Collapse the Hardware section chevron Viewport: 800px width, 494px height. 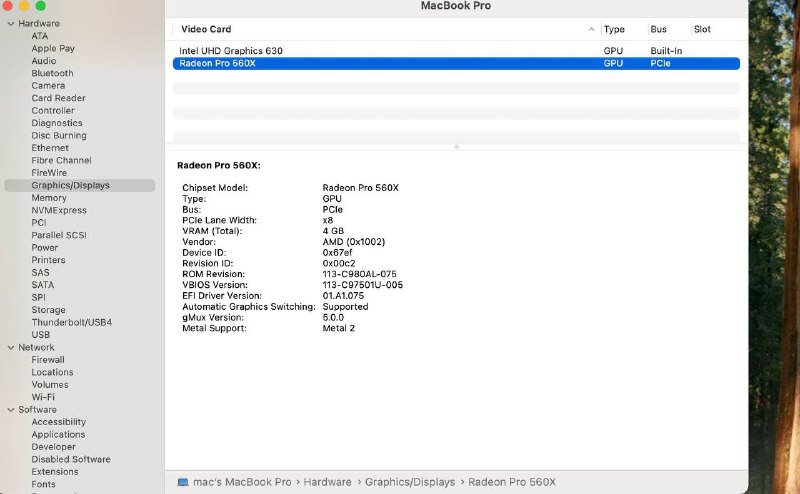coord(11,23)
